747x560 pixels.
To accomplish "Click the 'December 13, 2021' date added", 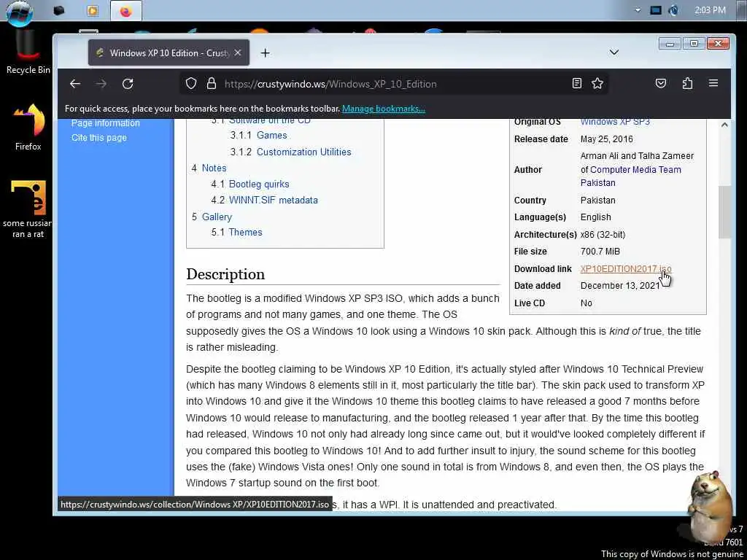I will [620, 286].
